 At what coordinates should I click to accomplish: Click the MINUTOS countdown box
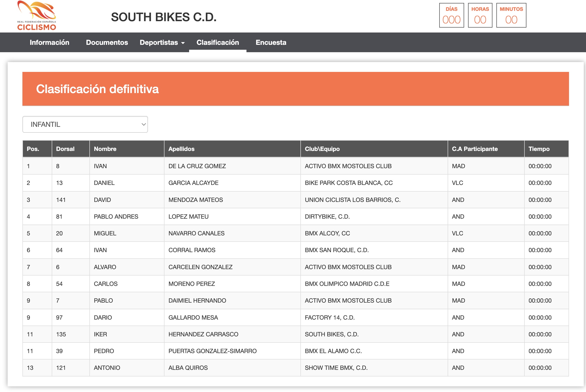[x=511, y=15]
